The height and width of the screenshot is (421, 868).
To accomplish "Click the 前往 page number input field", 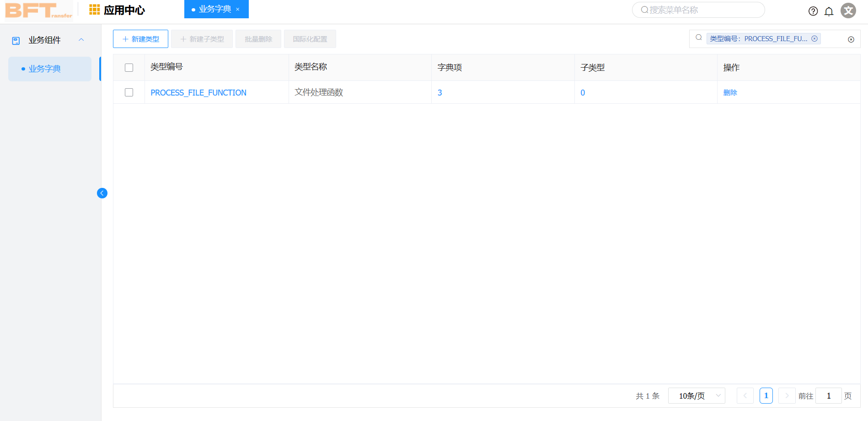I will tap(828, 395).
